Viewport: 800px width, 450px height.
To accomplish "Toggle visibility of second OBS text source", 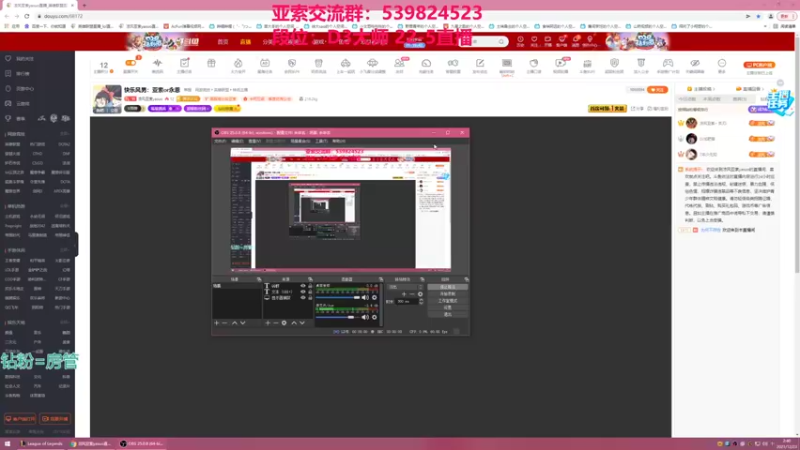I will click(303, 292).
